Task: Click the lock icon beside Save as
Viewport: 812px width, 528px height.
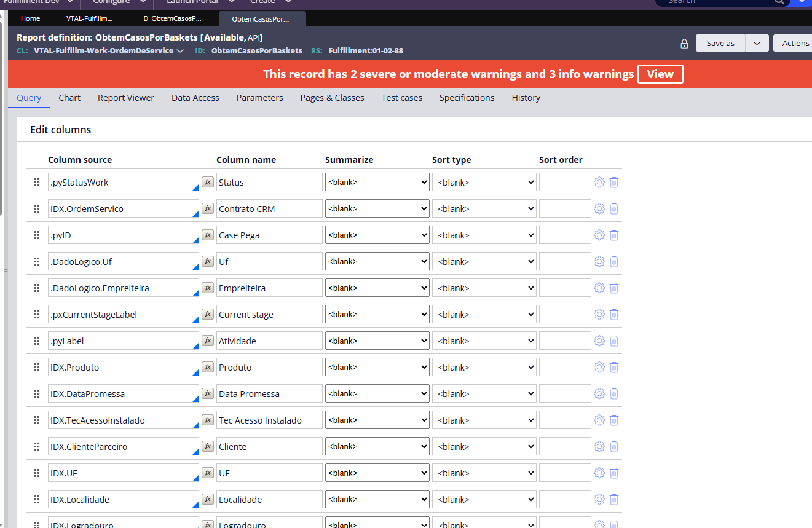Action: point(684,44)
